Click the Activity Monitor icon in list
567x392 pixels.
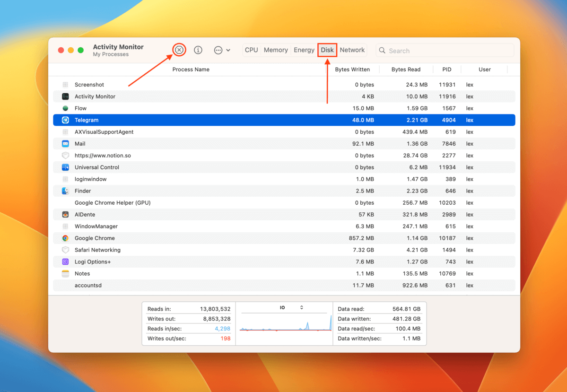point(65,96)
